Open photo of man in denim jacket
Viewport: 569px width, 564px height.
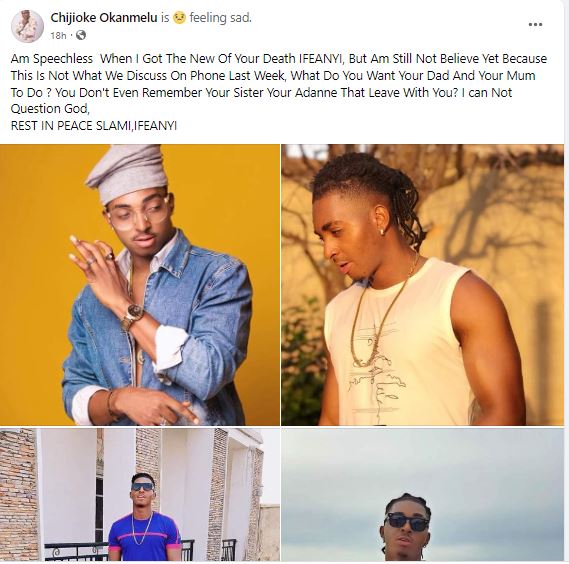pos(140,285)
